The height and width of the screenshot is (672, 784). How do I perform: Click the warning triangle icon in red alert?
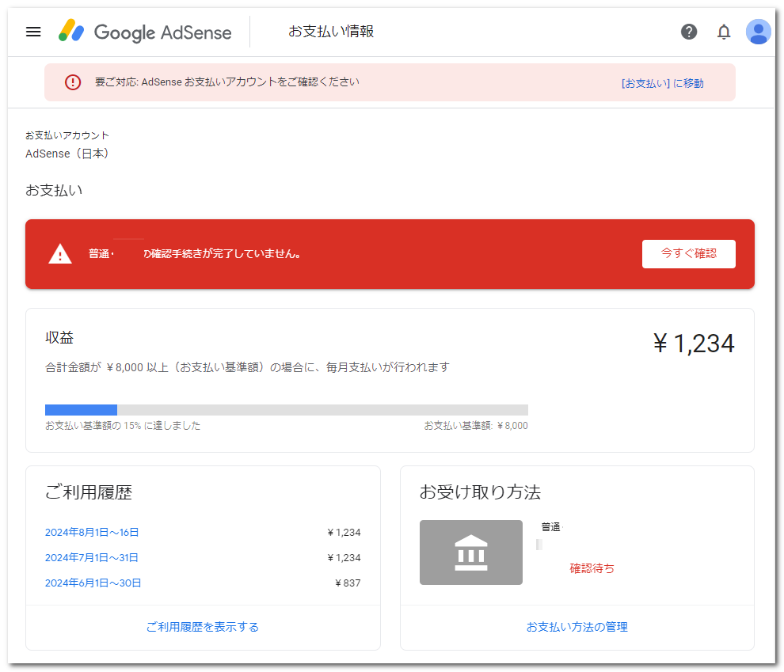(x=60, y=254)
